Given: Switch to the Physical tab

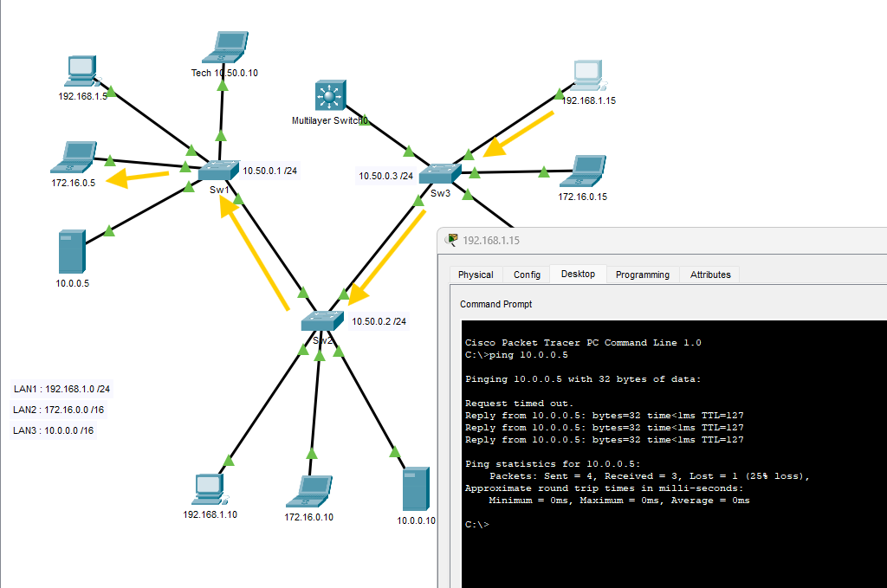Looking at the screenshot, I should (x=476, y=275).
